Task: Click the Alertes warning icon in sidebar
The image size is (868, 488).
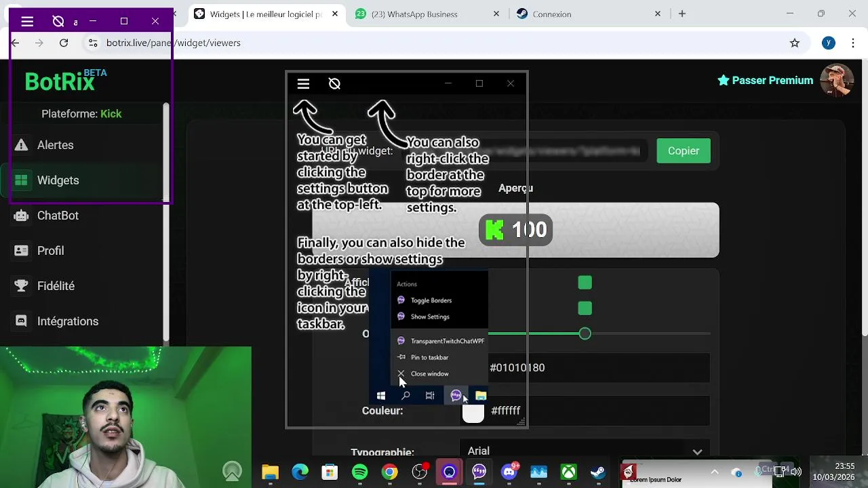Action: tap(21, 145)
